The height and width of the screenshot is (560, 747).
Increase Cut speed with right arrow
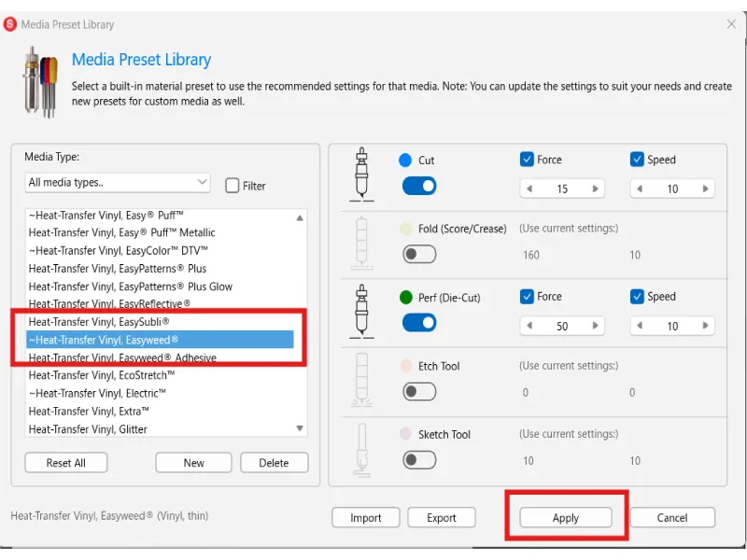(x=705, y=189)
